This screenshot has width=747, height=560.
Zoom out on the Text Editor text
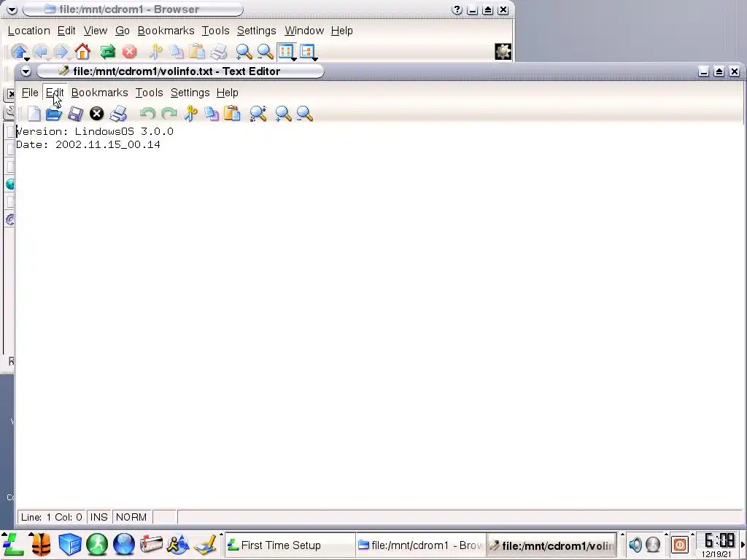pos(304,114)
